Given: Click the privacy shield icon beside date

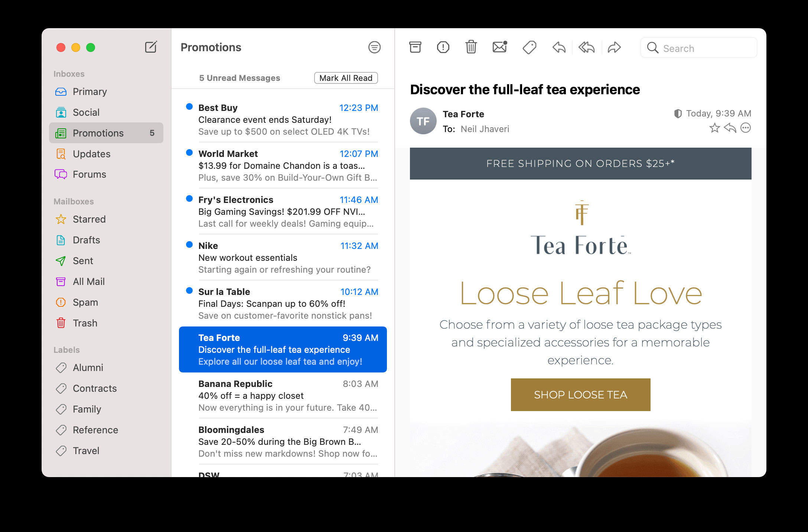Looking at the screenshot, I should click(x=678, y=114).
